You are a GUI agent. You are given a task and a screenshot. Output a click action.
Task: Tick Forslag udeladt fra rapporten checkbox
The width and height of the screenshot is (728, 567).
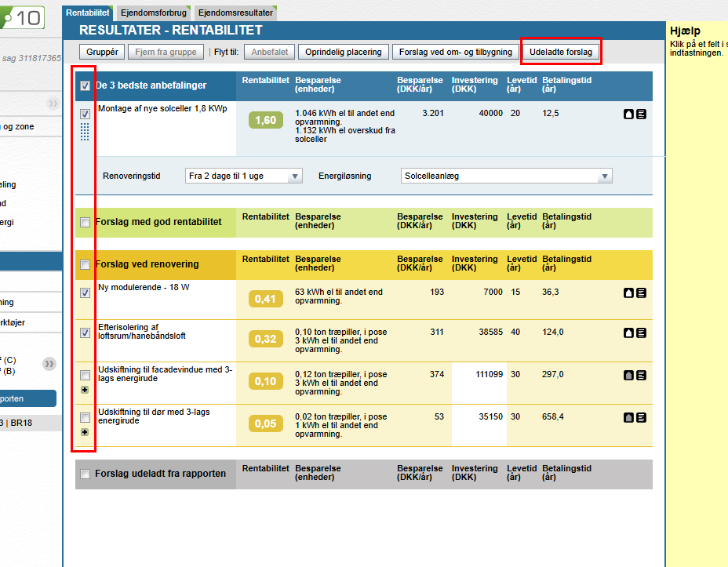85,474
